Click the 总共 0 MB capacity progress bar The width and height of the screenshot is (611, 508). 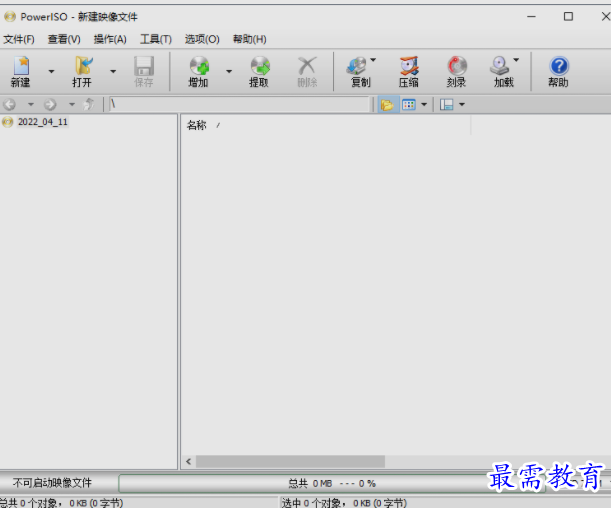pyautogui.click(x=332, y=483)
